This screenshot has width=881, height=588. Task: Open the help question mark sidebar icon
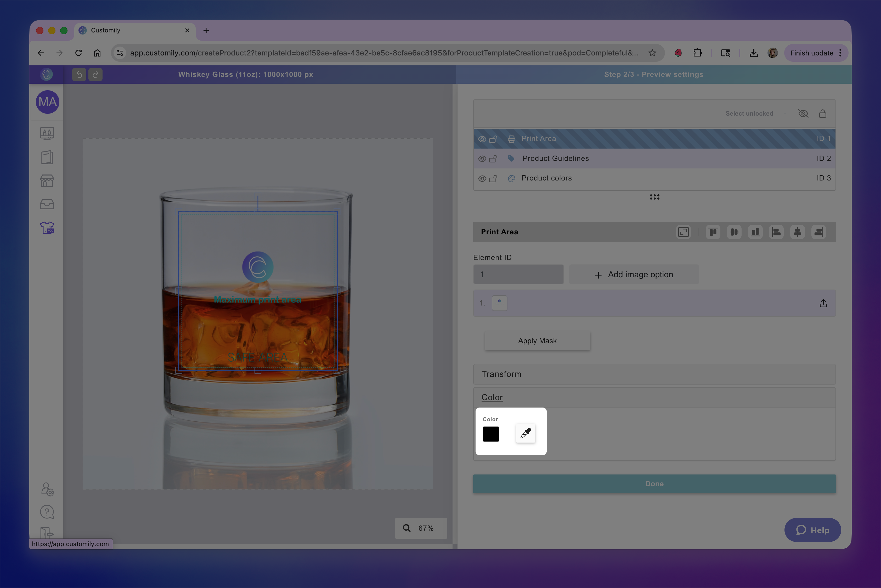click(x=47, y=512)
